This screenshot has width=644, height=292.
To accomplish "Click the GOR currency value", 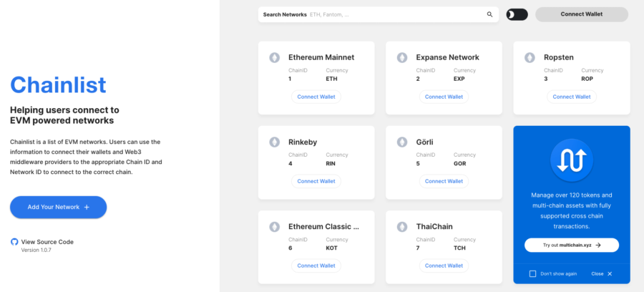I will (459, 163).
